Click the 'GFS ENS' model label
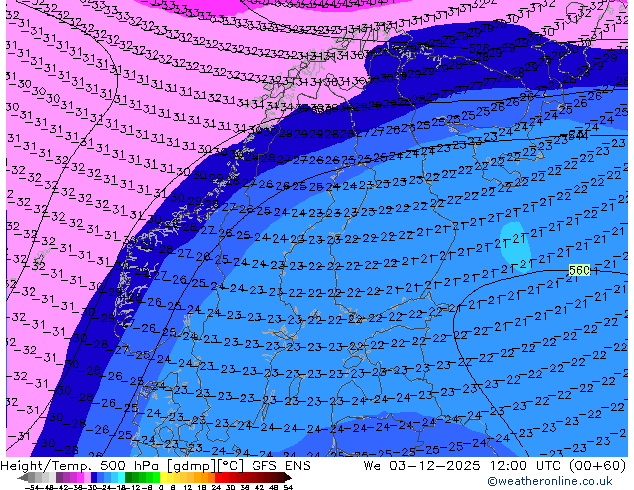 281,466
